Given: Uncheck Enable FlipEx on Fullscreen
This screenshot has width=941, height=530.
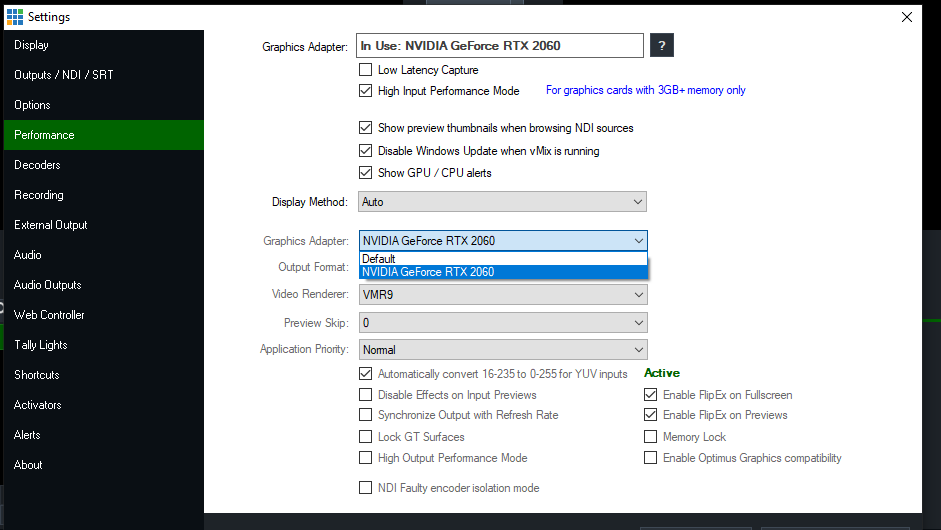Looking at the screenshot, I should 651,395.
